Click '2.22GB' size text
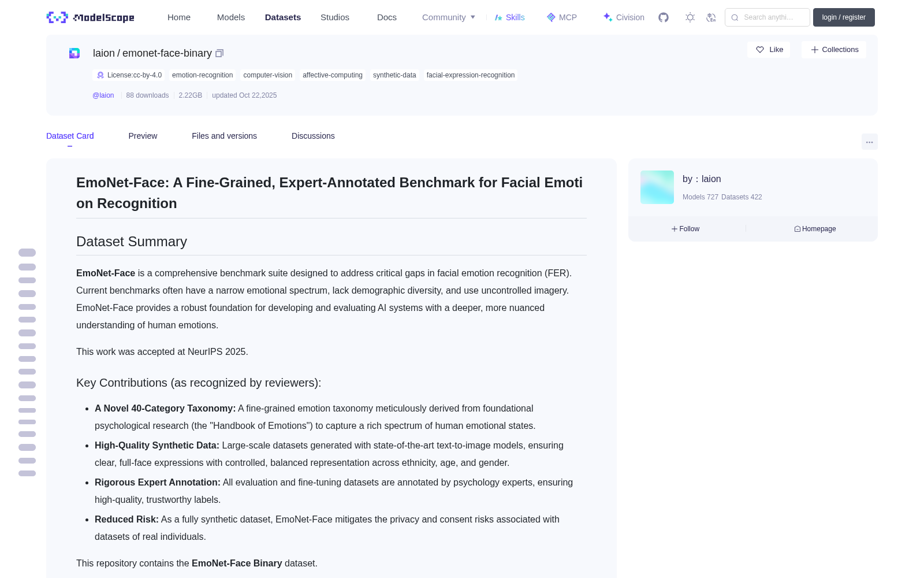This screenshot has width=924, height=578. coord(191,95)
